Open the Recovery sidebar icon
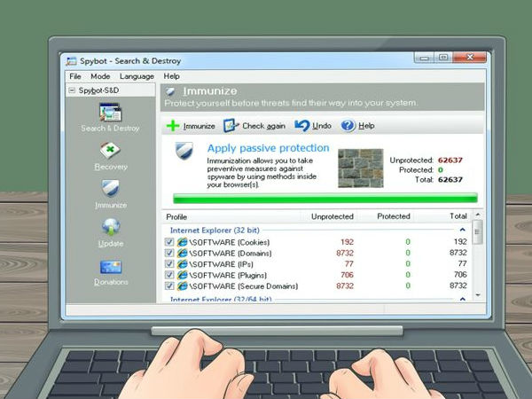The image size is (532, 399). tap(110, 151)
